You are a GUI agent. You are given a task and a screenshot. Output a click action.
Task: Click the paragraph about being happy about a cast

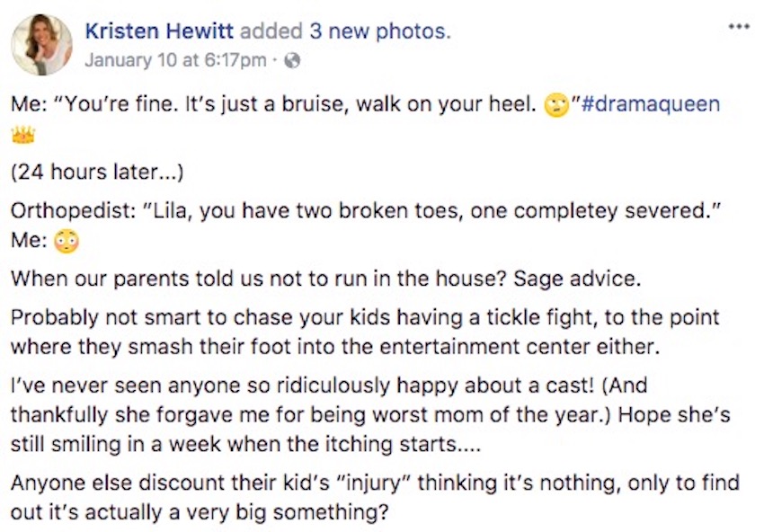click(x=370, y=414)
